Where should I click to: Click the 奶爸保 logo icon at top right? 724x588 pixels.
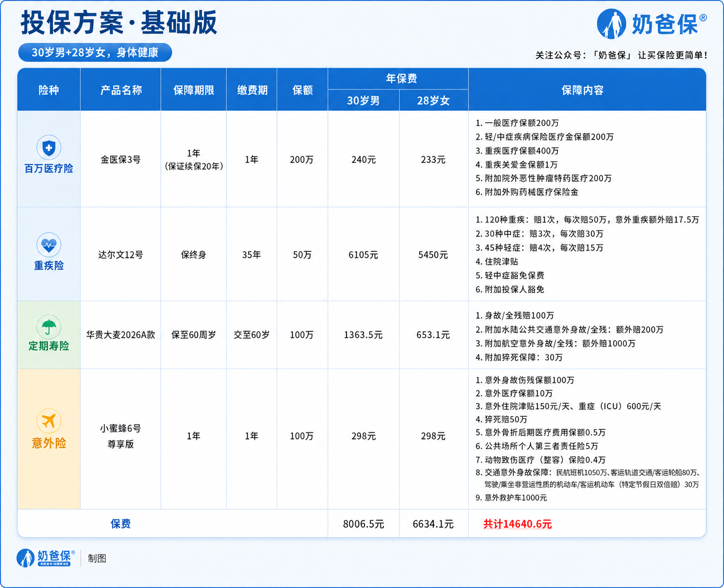tap(611, 24)
